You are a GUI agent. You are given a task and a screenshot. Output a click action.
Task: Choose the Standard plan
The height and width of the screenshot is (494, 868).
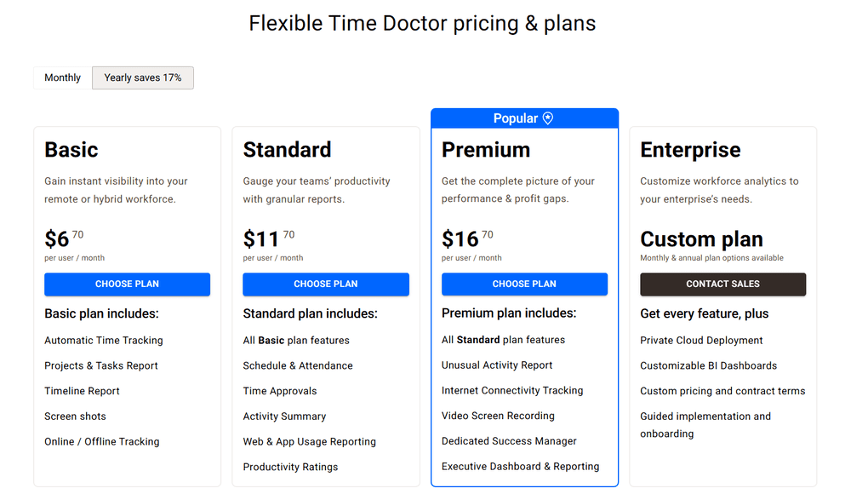coord(326,284)
